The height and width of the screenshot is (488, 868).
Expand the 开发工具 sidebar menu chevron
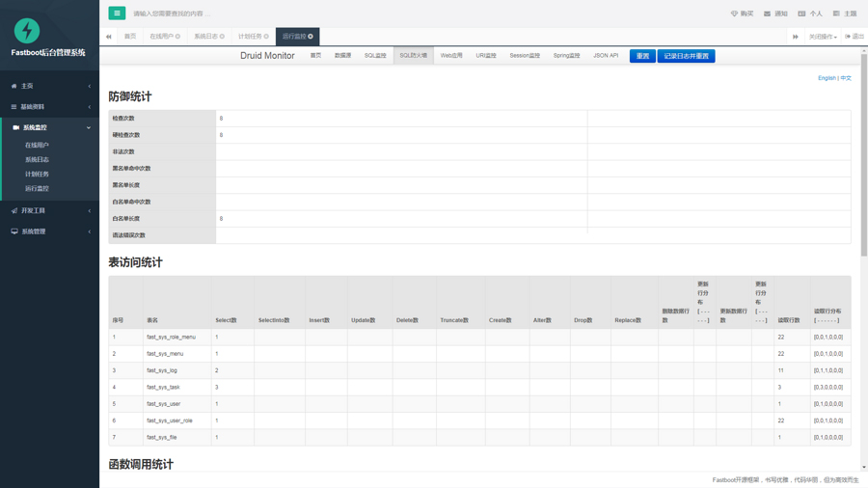click(89, 211)
